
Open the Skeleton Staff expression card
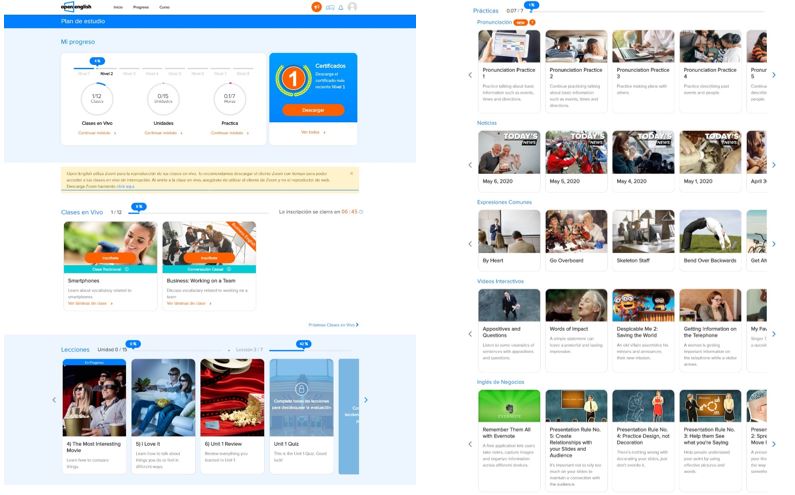point(643,240)
